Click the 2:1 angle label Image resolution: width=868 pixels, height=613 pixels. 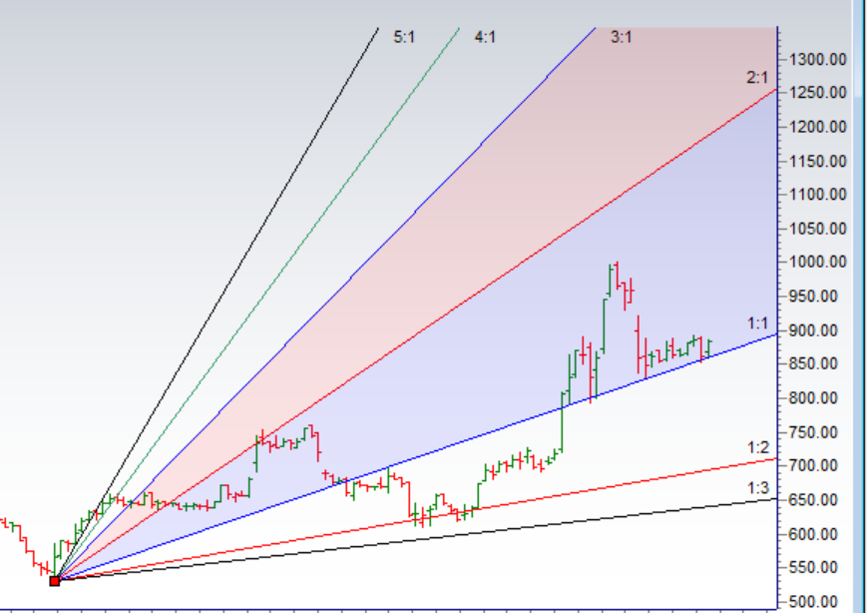click(x=757, y=77)
